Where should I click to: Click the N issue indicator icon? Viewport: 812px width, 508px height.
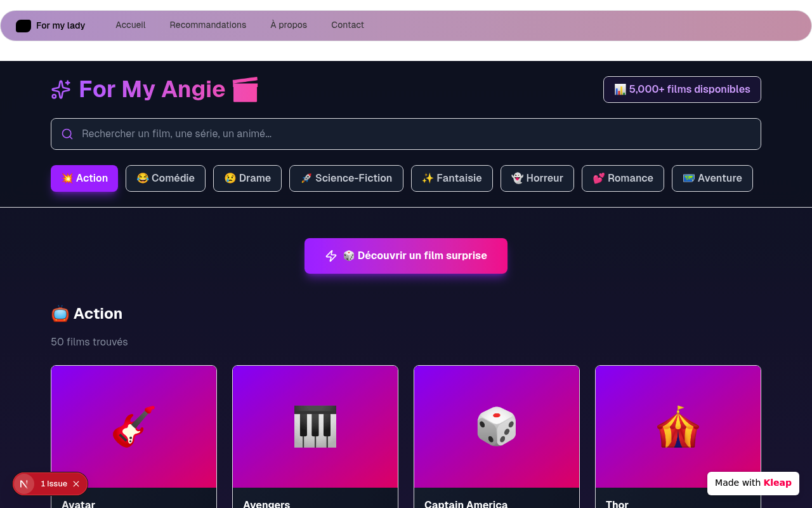[x=24, y=484]
